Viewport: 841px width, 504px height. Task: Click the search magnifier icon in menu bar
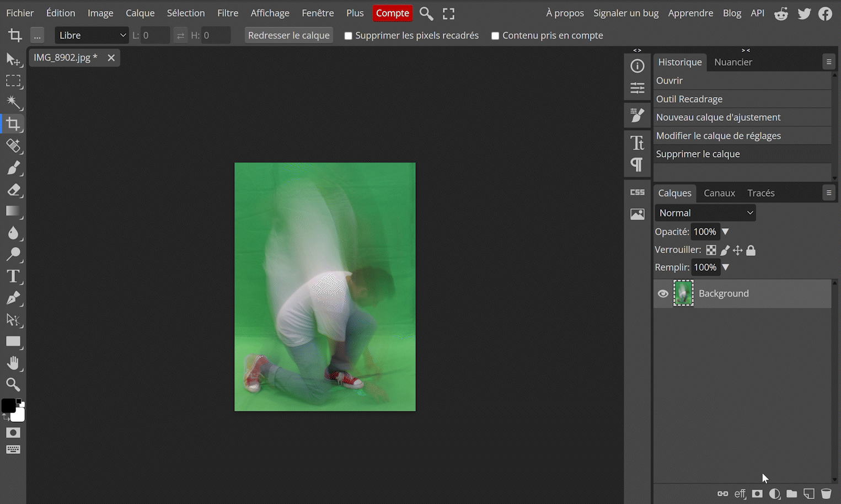(426, 13)
